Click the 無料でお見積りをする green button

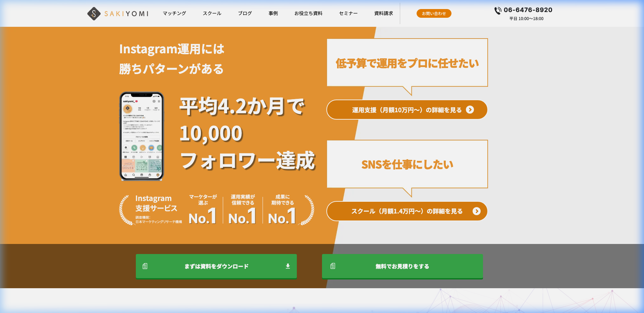click(402, 266)
